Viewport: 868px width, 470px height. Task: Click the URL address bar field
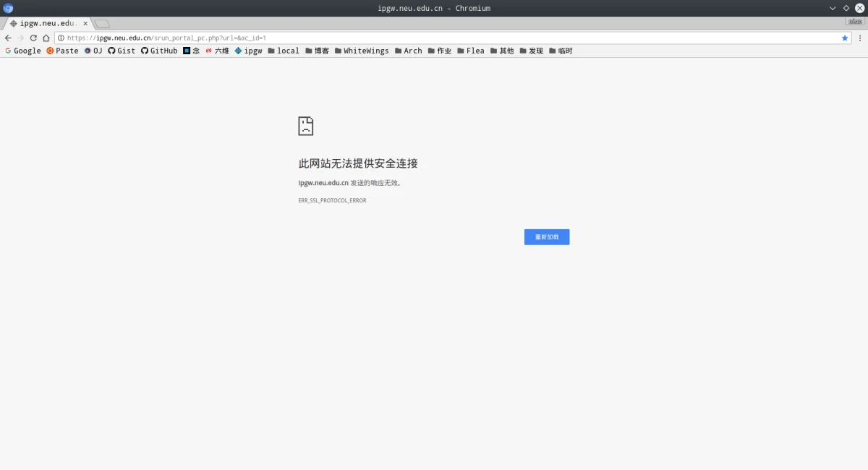click(434, 38)
